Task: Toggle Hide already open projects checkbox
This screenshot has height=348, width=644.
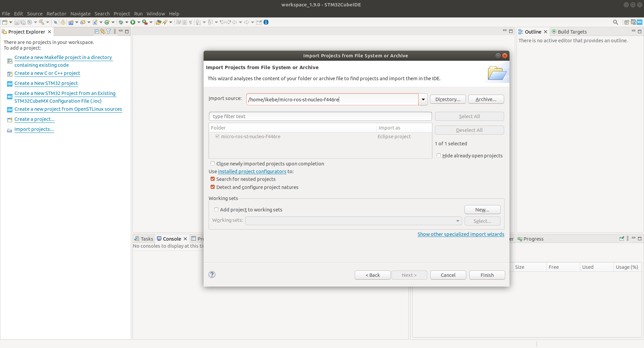Action: tap(439, 156)
